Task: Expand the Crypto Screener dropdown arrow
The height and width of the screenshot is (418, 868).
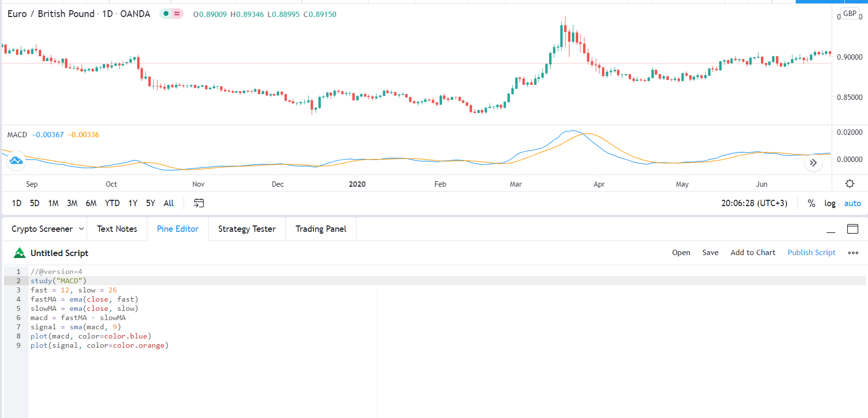Action: (81, 229)
